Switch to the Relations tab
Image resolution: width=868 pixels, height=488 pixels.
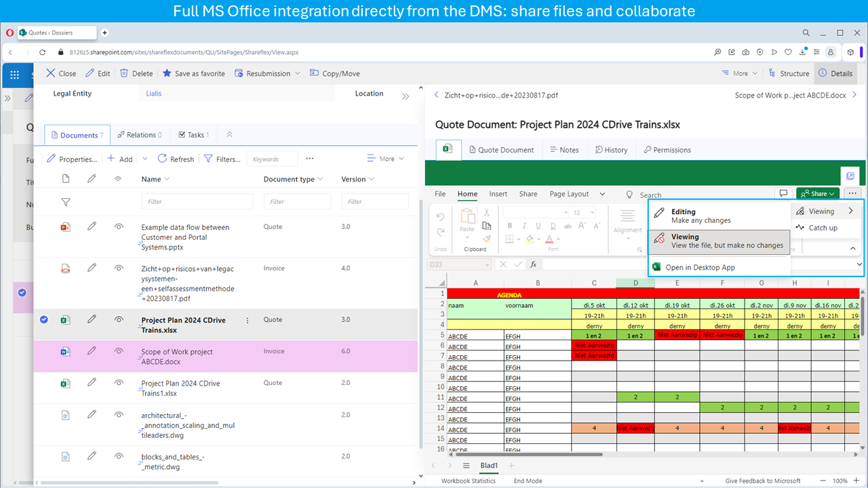click(140, 135)
